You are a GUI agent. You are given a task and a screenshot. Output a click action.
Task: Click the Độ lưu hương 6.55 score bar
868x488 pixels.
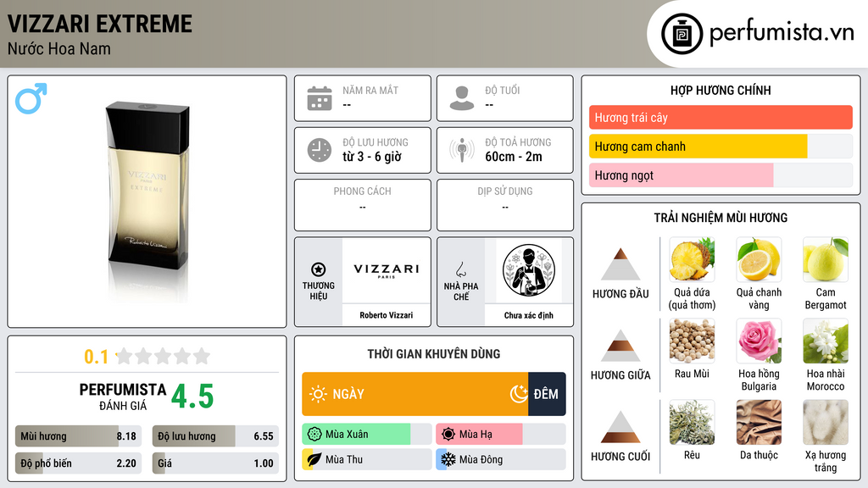click(x=215, y=436)
